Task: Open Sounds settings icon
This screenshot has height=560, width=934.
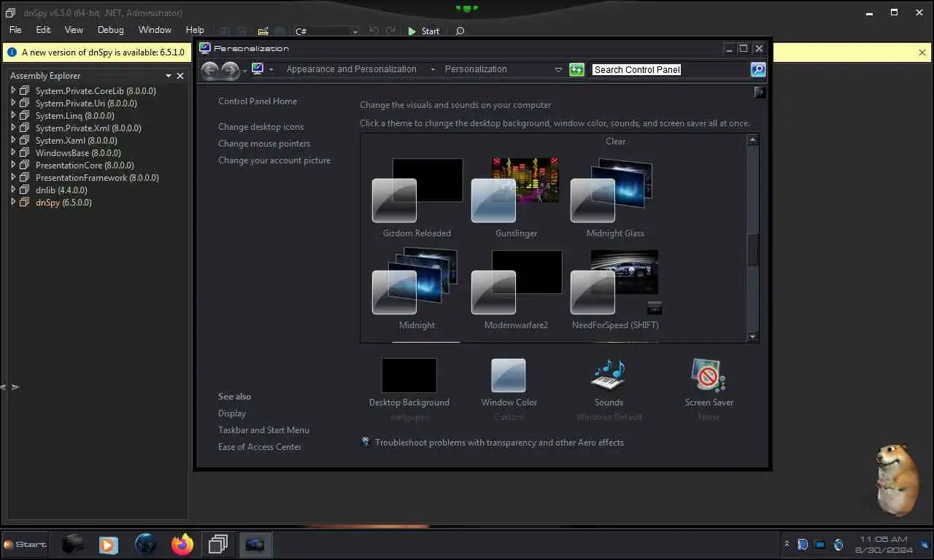Action: (x=609, y=376)
